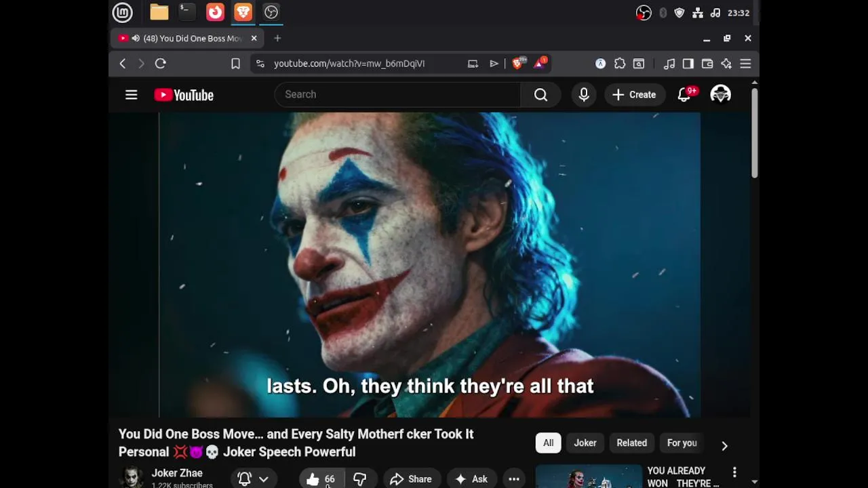Viewport: 868px width, 488px height.
Task: Close the YouTube browser tab
Action: pyautogui.click(x=254, y=39)
